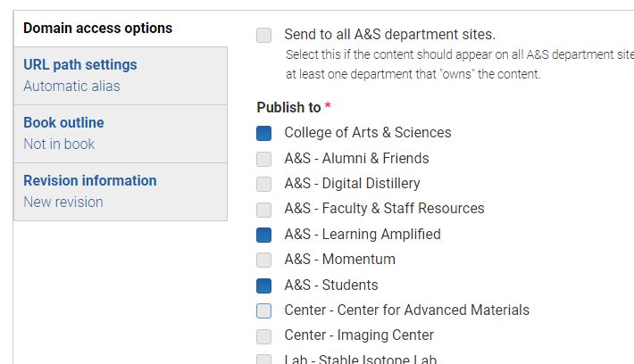This screenshot has height=364, width=634.
Task: Switch to URL path settings tab
Action: 121,76
